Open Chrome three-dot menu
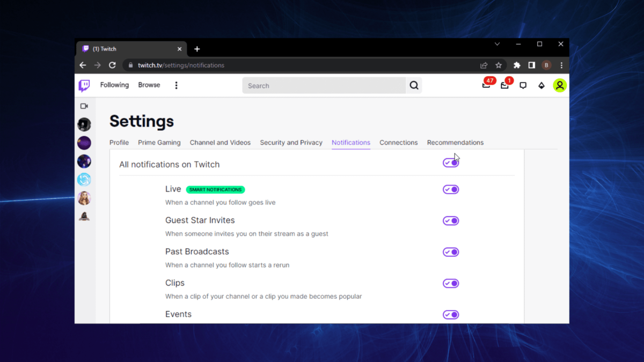644x362 pixels. [x=561, y=65]
